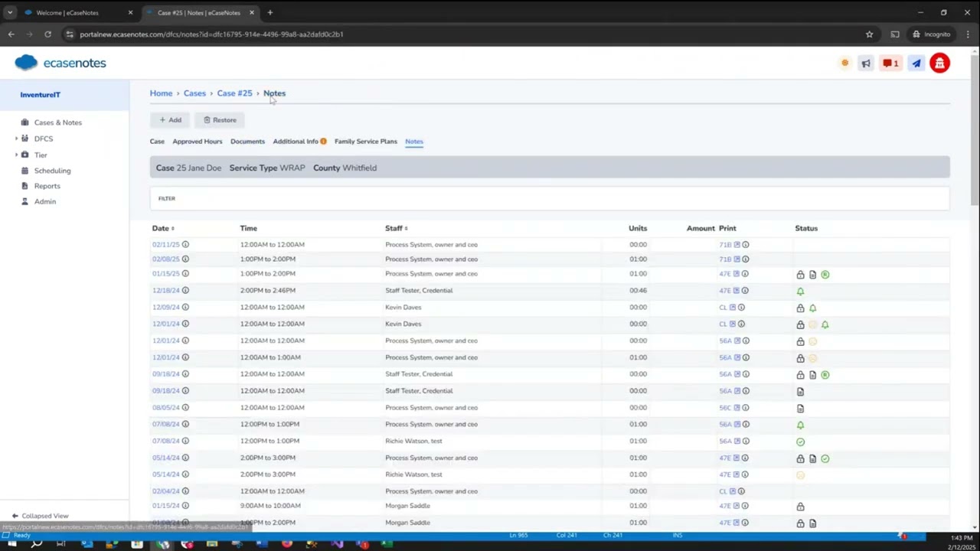Click green bell icon in the 12/18/24 row
This screenshot has width=980, height=551.
(x=800, y=292)
